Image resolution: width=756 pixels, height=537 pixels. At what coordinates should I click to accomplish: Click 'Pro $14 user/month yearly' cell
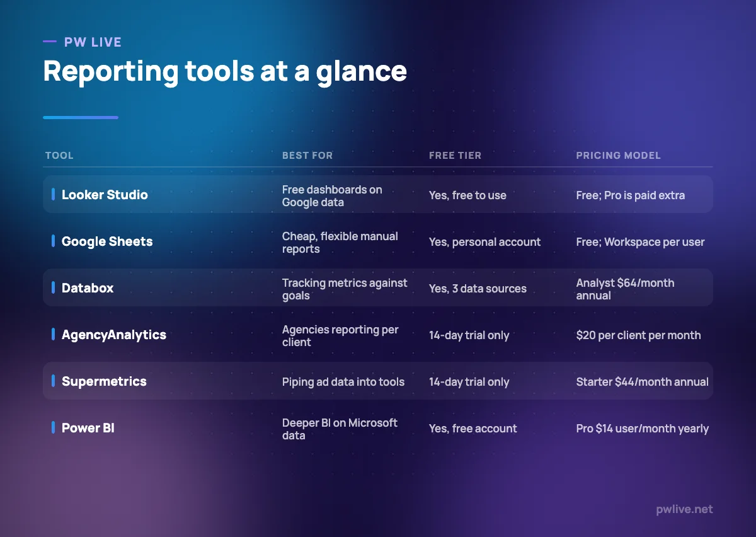click(642, 429)
